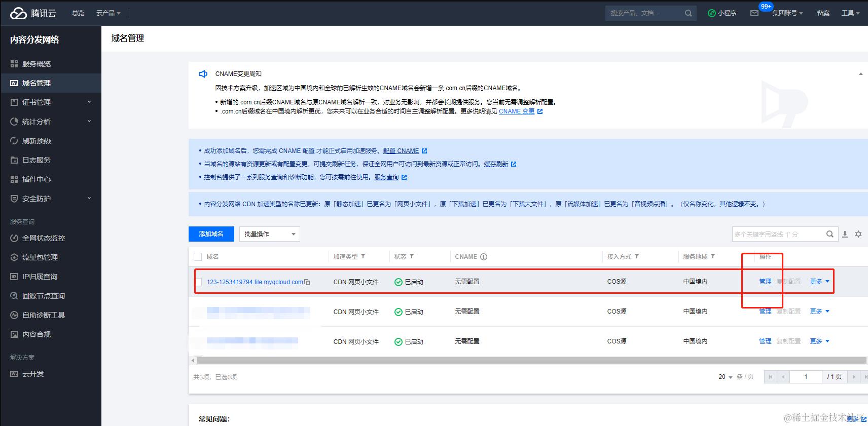This screenshot has height=426, width=868.
Task: Open the 服务查询 link
Action: [x=386, y=177]
